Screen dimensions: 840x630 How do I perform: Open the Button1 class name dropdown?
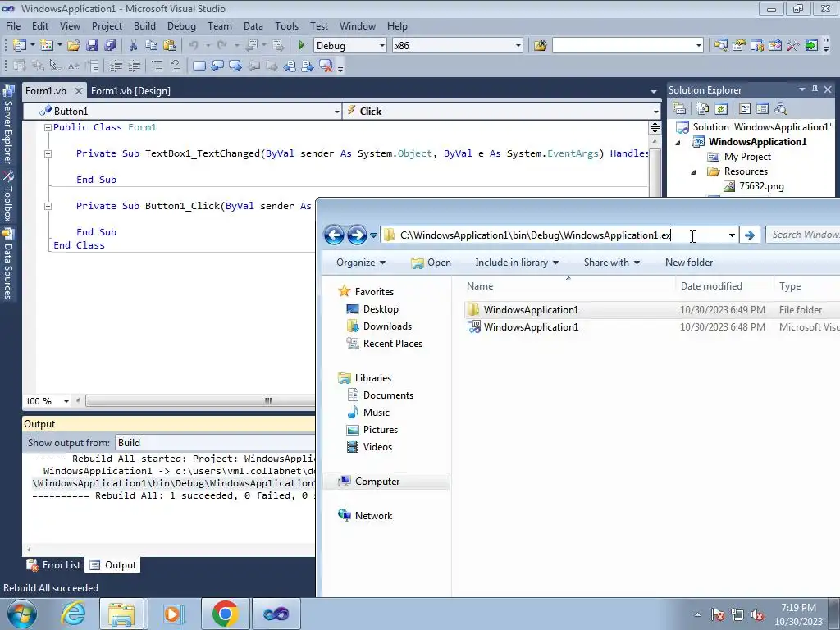337,112
